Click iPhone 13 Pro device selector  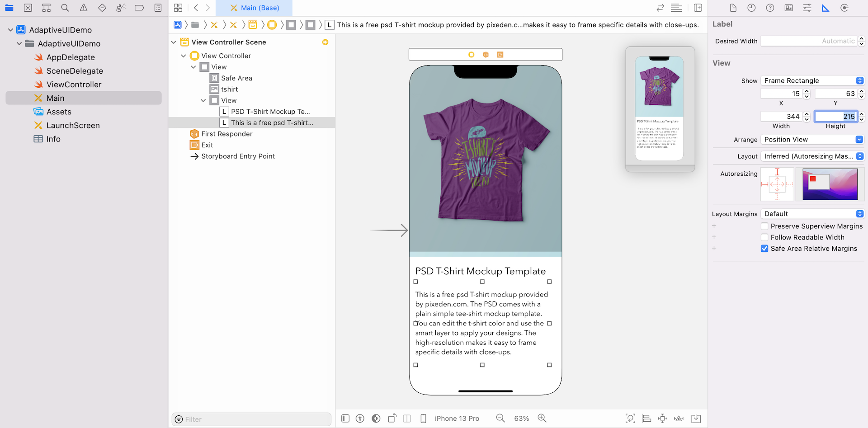tap(457, 419)
